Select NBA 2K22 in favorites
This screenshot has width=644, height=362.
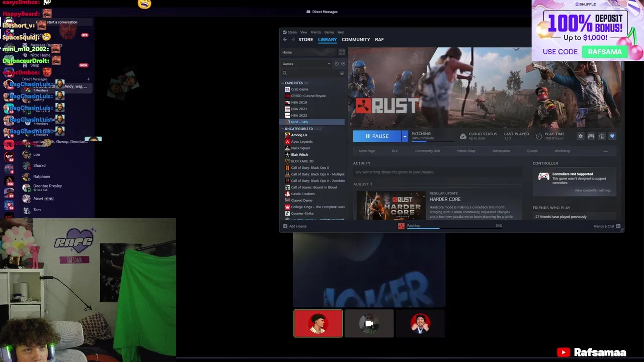[299, 116]
